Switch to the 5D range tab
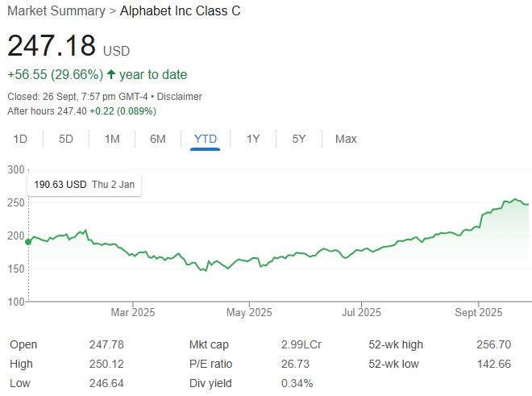Viewport: 532px width, 396px height. [x=66, y=139]
